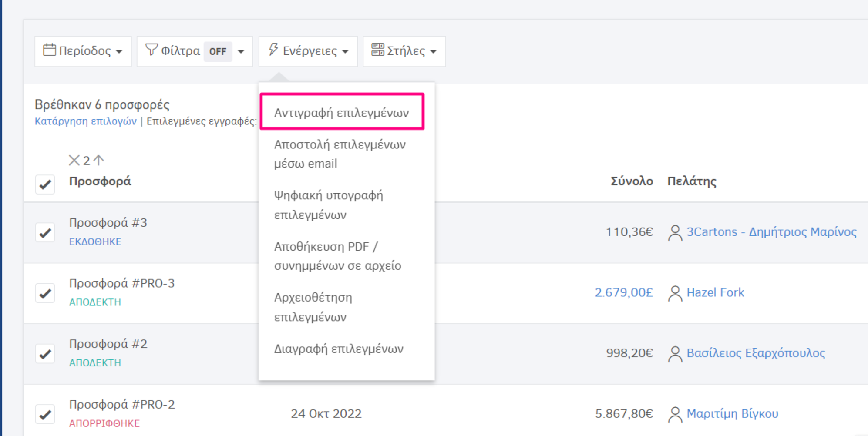Screen dimensions: 868x436
Task: Open the Προσφορά #PRO-3 entry
Action: pyautogui.click(x=122, y=283)
